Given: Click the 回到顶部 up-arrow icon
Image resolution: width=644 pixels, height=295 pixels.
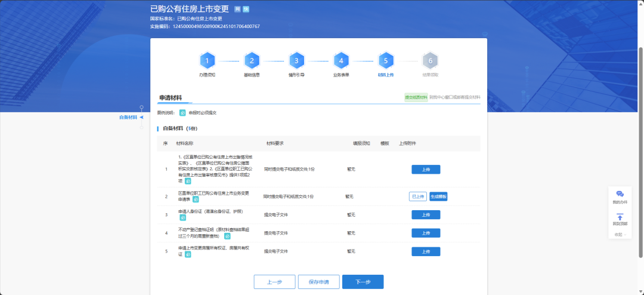Looking at the screenshot, I should point(620,216).
